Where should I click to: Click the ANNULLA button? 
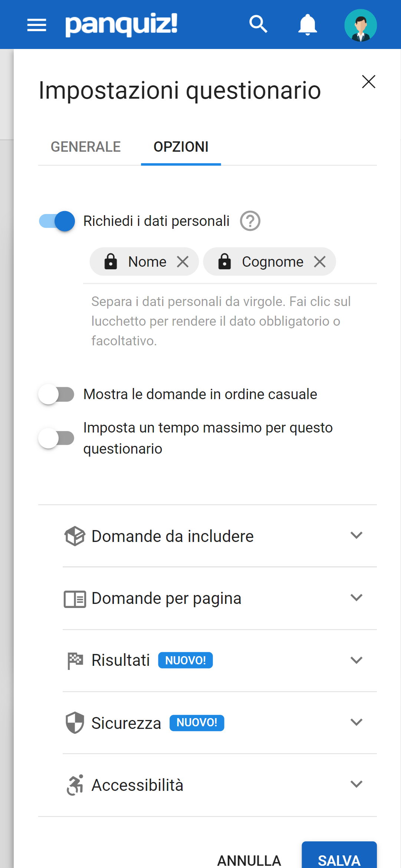249,861
